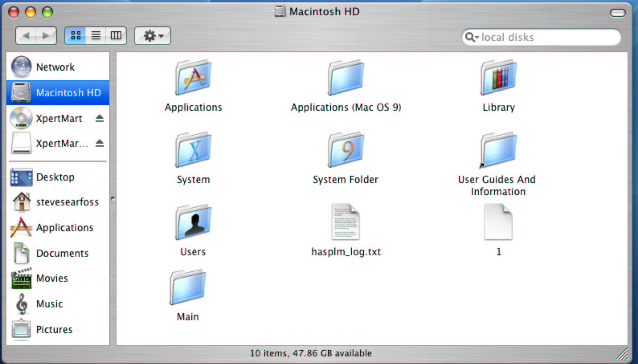
Task: Switch to column view
Action: 116,36
